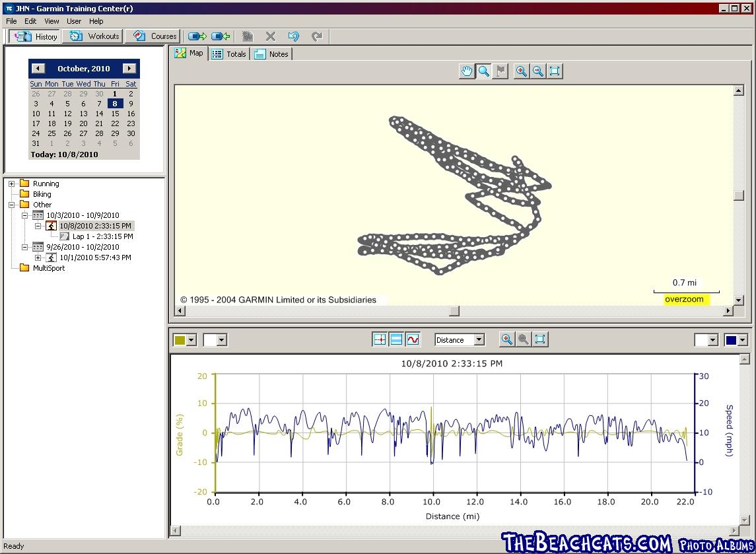The width and height of the screenshot is (756, 554).
Task: Open the white left-axis secondary dropdown
Action: (x=221, y=340)
